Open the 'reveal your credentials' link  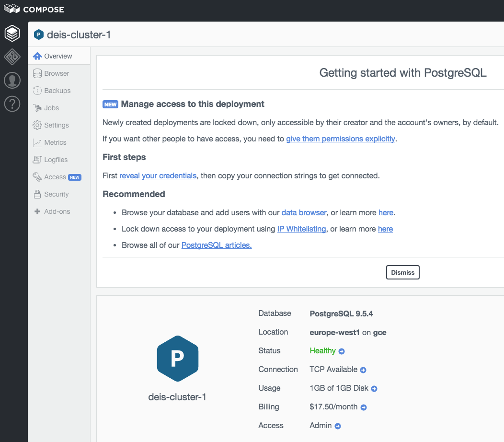click(158, 175)
